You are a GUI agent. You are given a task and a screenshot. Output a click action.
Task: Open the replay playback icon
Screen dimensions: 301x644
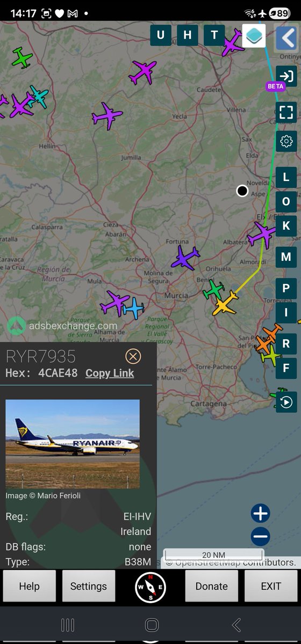(x=286, y=401)
